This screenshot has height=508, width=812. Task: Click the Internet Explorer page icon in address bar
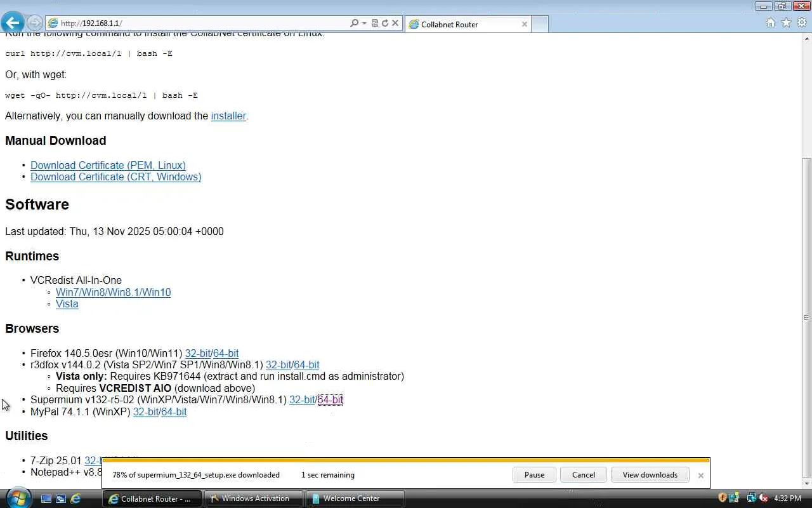53,23
